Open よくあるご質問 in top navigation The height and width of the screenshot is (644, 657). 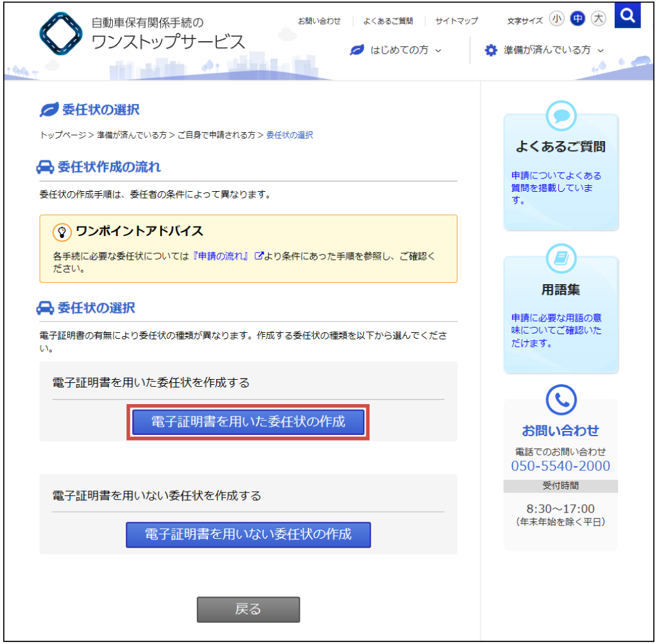388,21
